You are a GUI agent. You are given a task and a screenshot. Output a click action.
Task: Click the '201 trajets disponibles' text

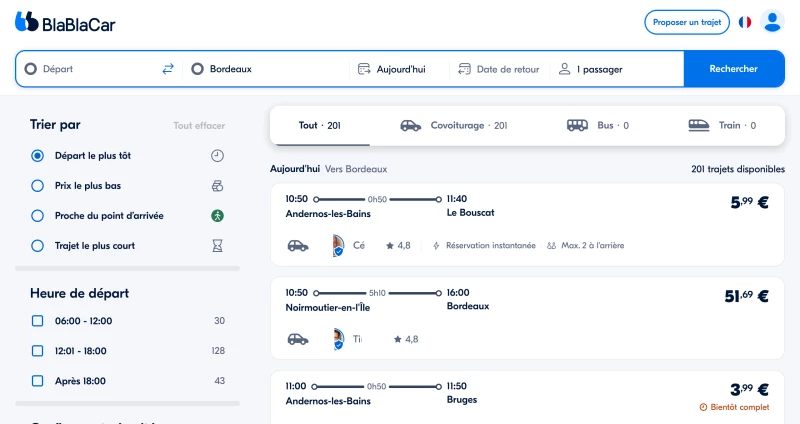tap(738, 169)
